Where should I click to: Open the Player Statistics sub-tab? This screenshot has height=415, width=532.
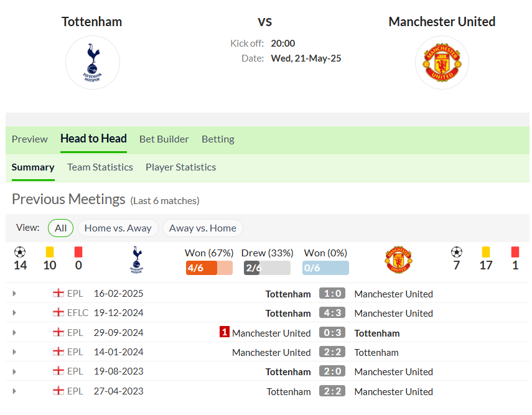pyautogui.click(x=181, y=167)
